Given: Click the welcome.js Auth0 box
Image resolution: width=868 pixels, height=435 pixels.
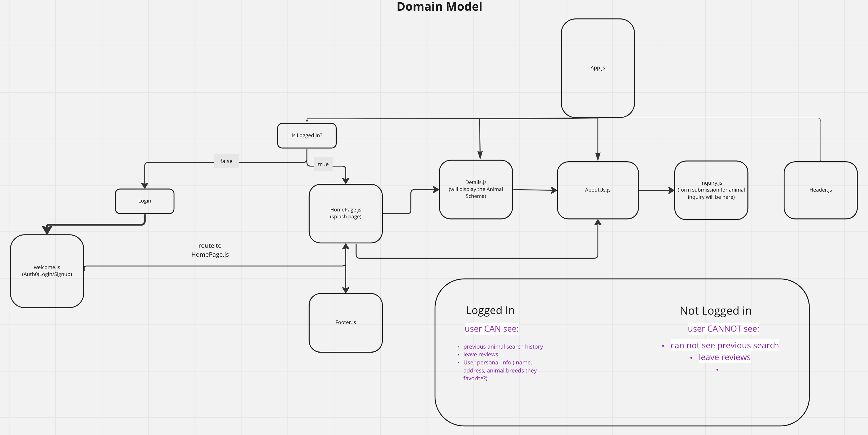Looking at the screenshot, I should pos(47,271).
